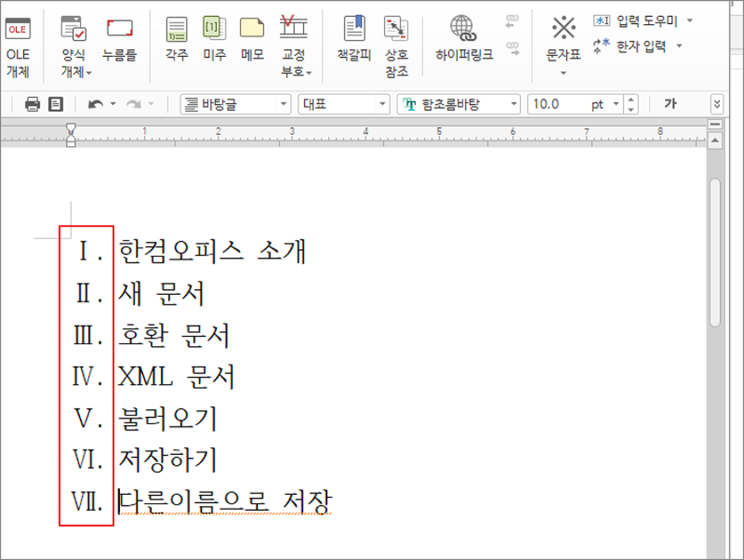Open 입력 도우미 input helper
The image size is (744, 560).
tap(637, 21)
